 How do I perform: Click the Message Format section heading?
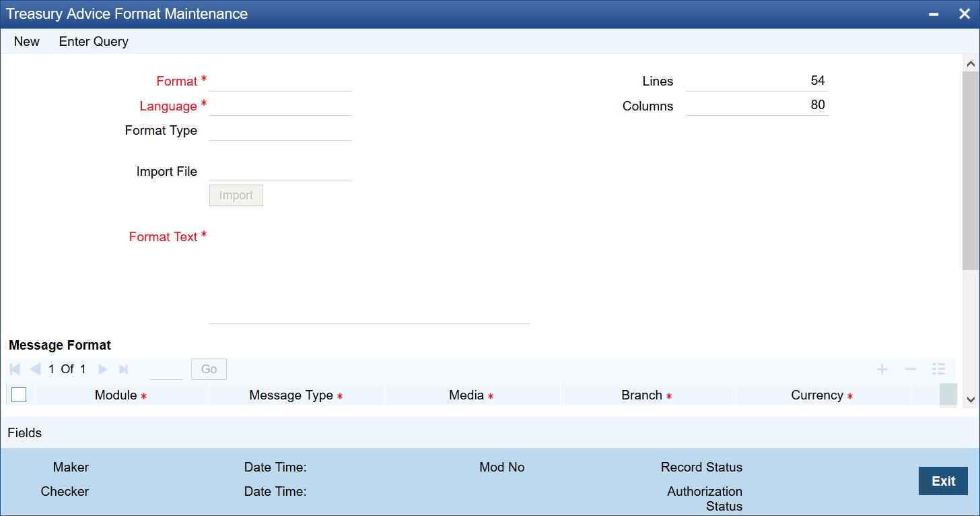tap(60, 345)
